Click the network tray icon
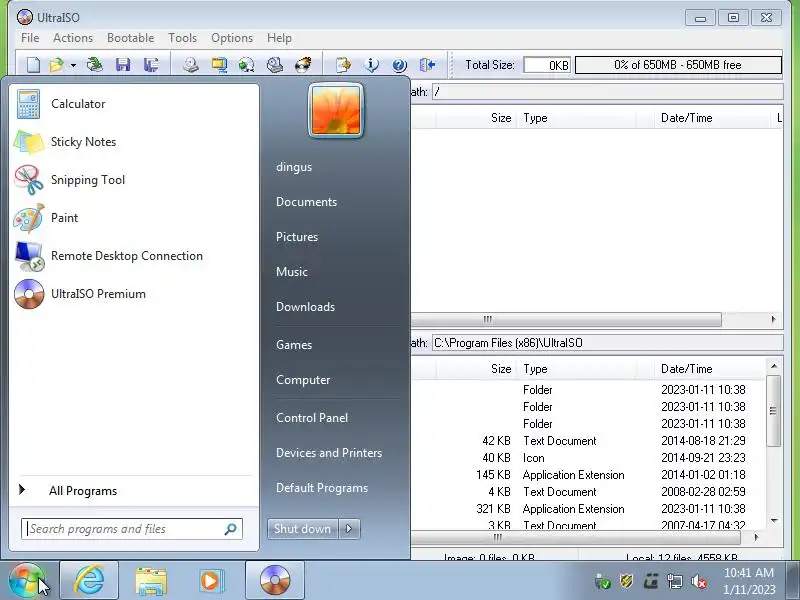 (x=674, y=582)
